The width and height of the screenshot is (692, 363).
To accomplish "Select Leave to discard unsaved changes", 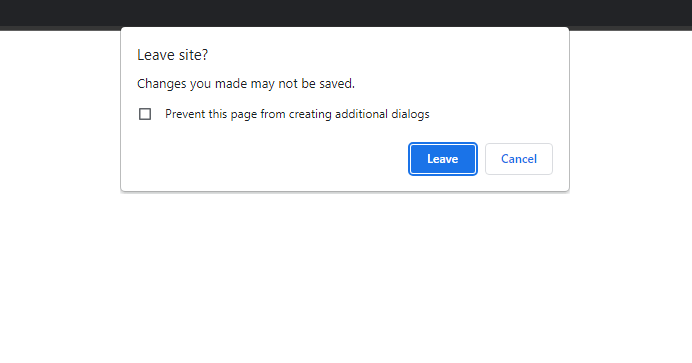I will [443, 159].
